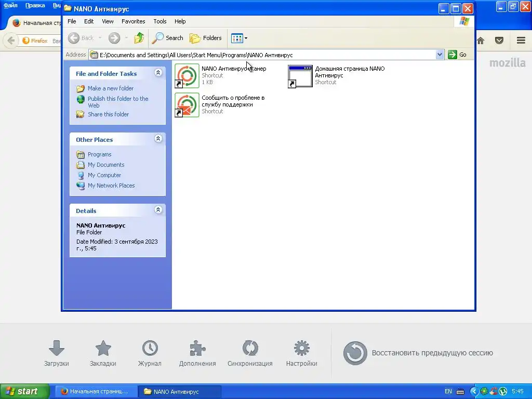
Task: Expand the Back history dropdown arrow
Action: (x=100, y=38)
